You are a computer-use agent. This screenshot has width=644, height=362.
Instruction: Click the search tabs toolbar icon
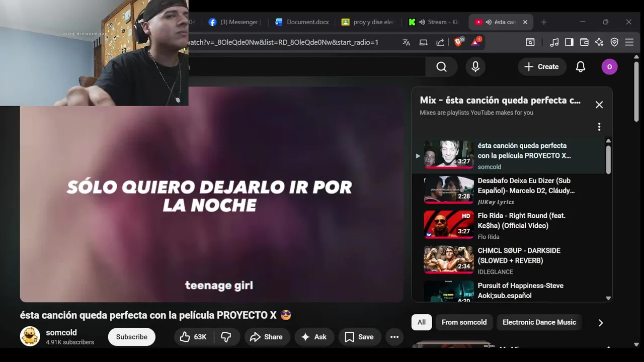pos(530,42)
